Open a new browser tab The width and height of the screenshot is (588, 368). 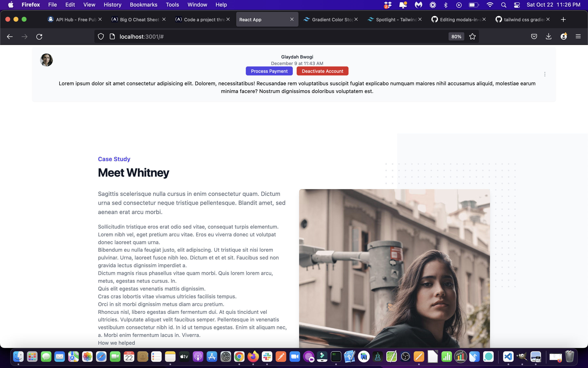(x=563, y=19)
